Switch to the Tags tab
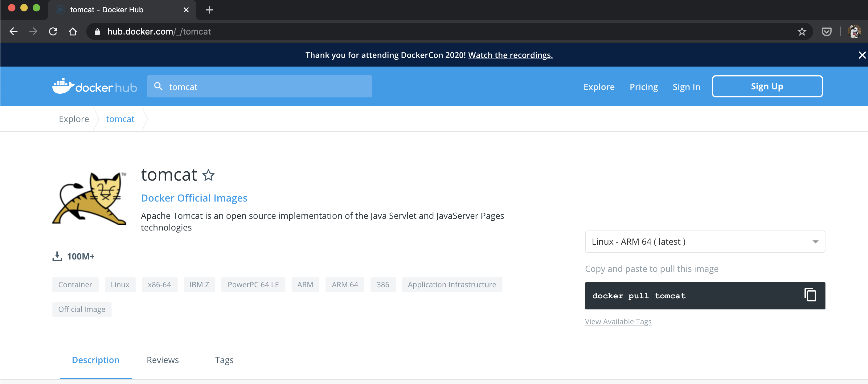This screenshot has height=384, width=868. (x=224, y=360)
